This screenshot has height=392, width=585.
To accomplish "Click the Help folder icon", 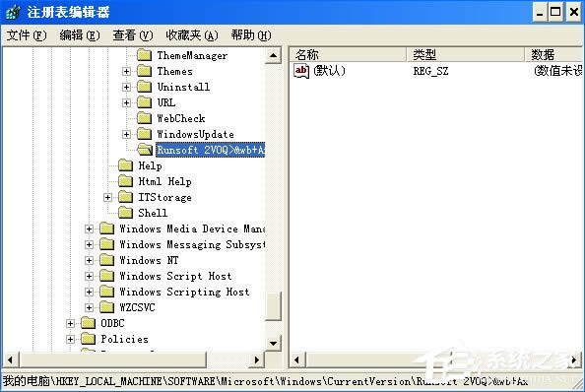I will pos(125,165).
